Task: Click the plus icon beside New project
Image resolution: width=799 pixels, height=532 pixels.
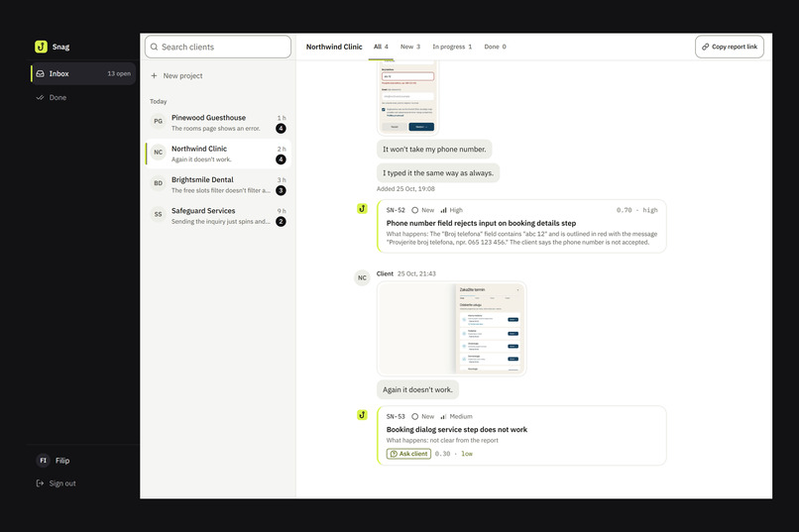Action: pos(154,76)
